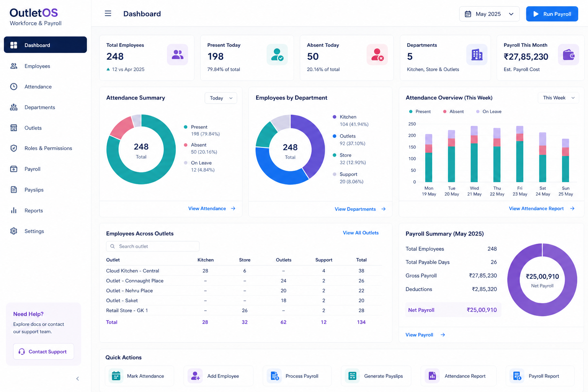Screen dimensions: 588x392
Task: Click the Retail Store - GK 1 row name
Action: [127, 310]
